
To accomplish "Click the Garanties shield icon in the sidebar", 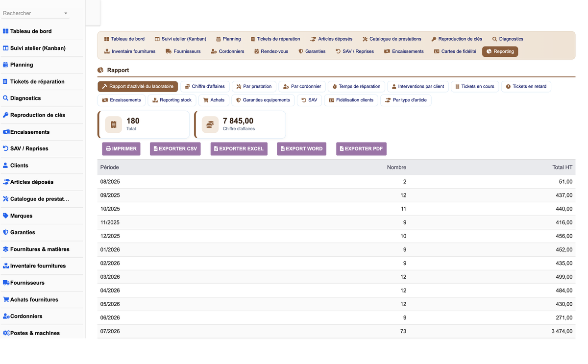I will 6,232.
